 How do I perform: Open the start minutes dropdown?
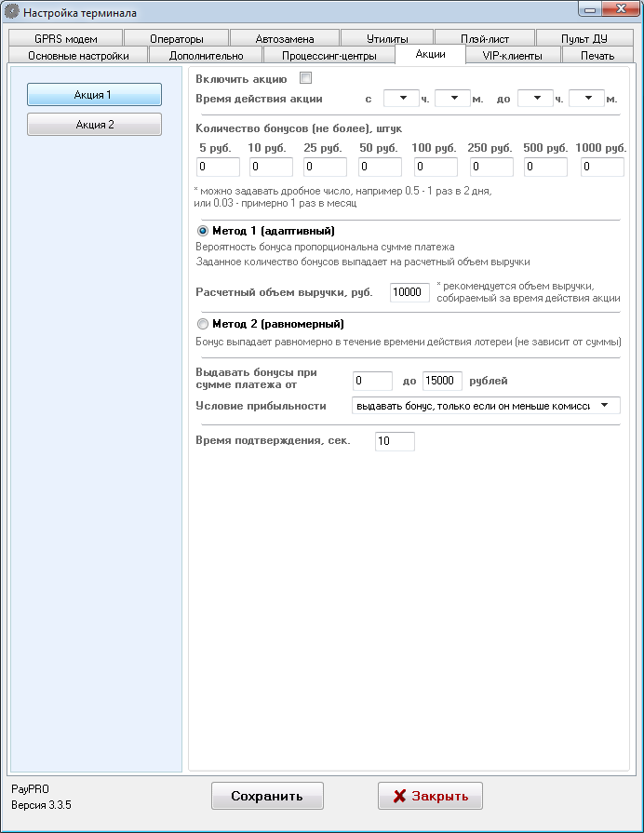[x=453, y=98]
